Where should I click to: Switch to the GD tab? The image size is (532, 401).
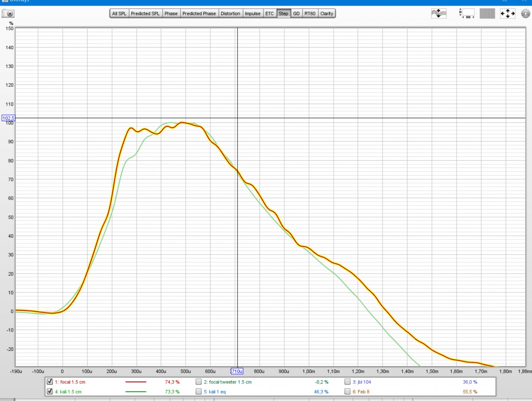[297, 13]
